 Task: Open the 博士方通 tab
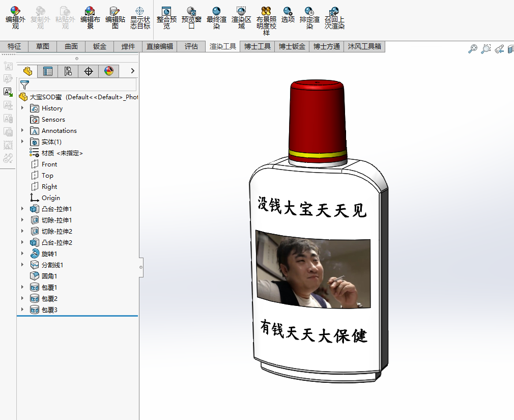pyautogui.click(x=327, y=46)
